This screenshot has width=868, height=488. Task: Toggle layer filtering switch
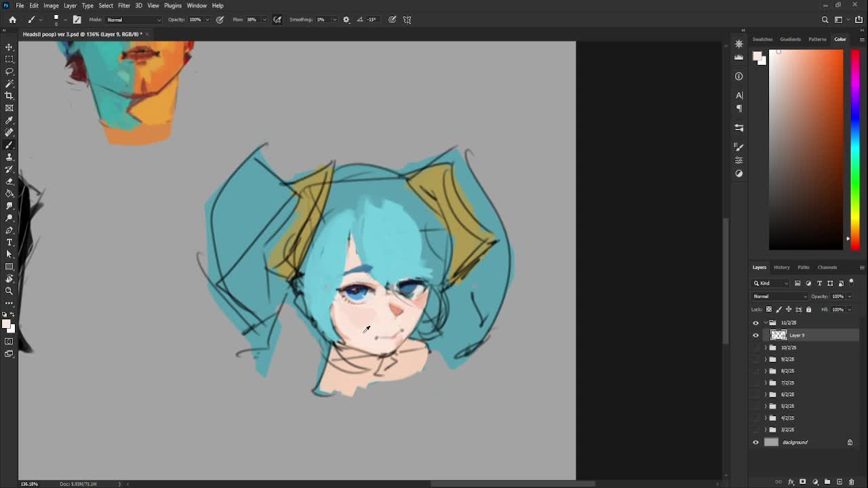tap(851, 282)
